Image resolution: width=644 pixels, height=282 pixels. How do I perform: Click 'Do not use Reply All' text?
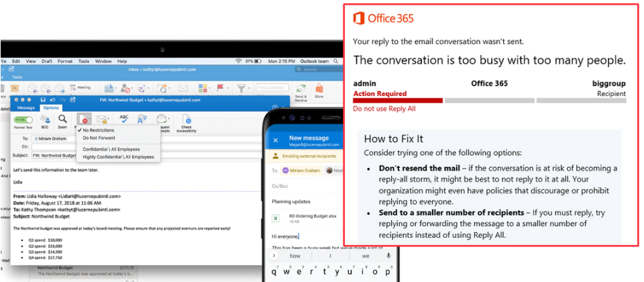tap(384, 109)
